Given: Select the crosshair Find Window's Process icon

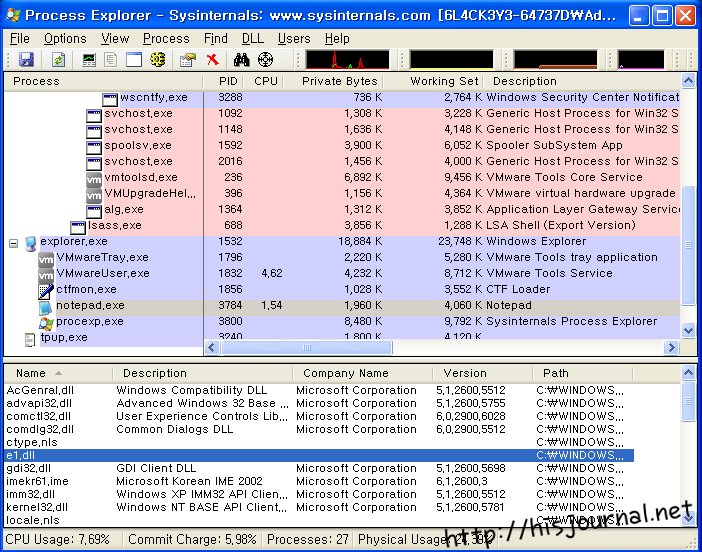Looking at the screenshot, I should click(x=265, y=60).
